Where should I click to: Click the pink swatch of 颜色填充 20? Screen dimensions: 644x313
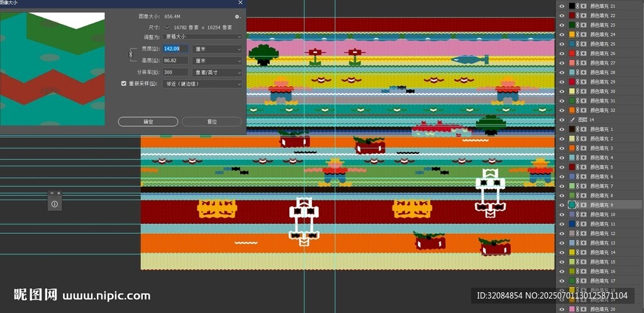click(572, 309)
